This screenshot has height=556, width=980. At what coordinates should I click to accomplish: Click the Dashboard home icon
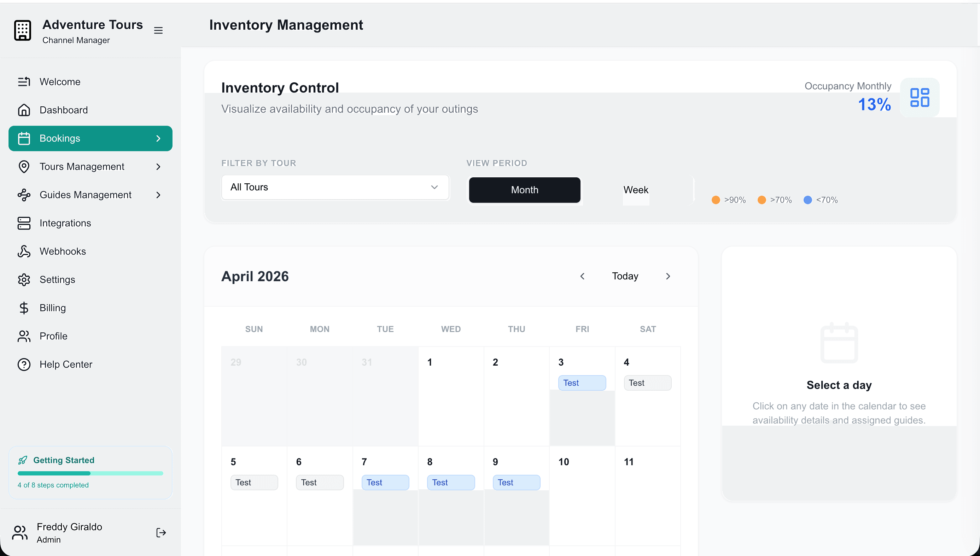point(24,110)
